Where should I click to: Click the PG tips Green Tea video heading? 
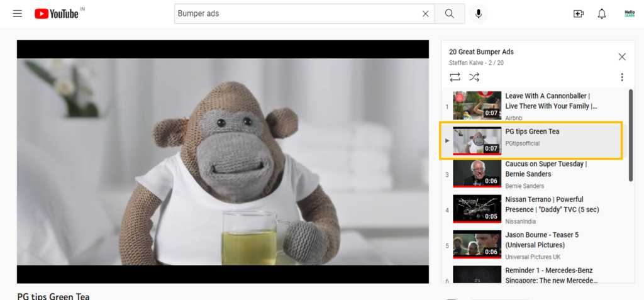pyautogui.click(x=53, y=296)
